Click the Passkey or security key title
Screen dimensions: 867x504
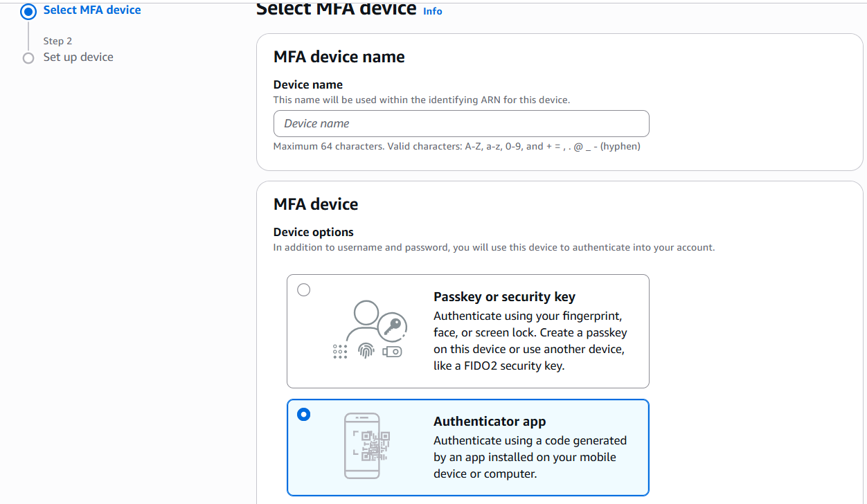coord(504,297)
